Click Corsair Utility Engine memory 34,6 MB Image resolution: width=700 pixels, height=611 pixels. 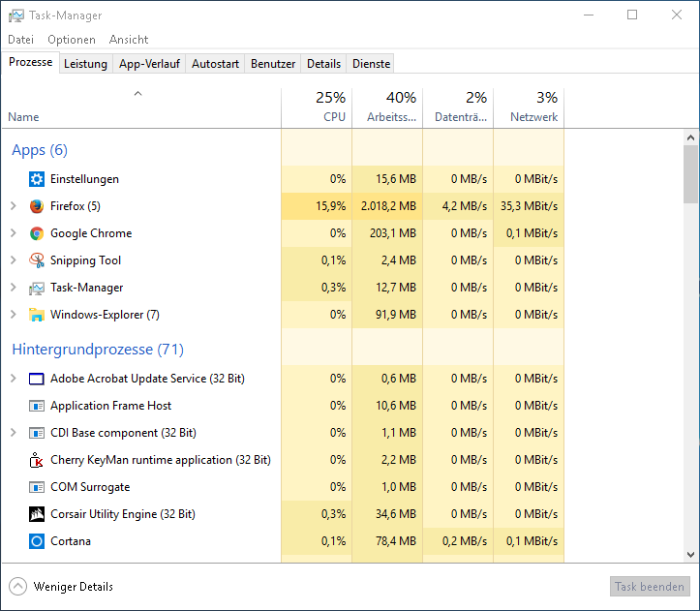[396, 514]
